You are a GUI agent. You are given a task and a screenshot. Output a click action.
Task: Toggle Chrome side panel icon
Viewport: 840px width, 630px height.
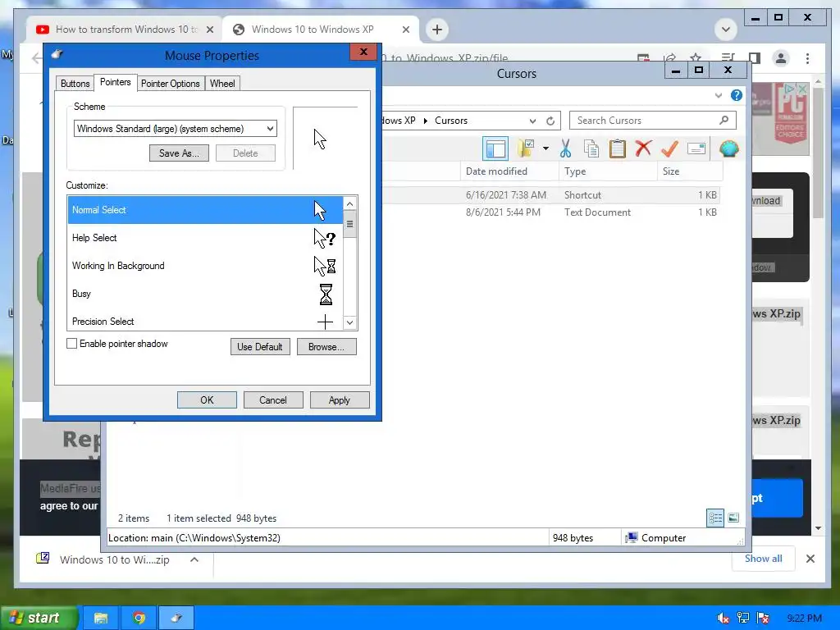click(x=755, y=58)
